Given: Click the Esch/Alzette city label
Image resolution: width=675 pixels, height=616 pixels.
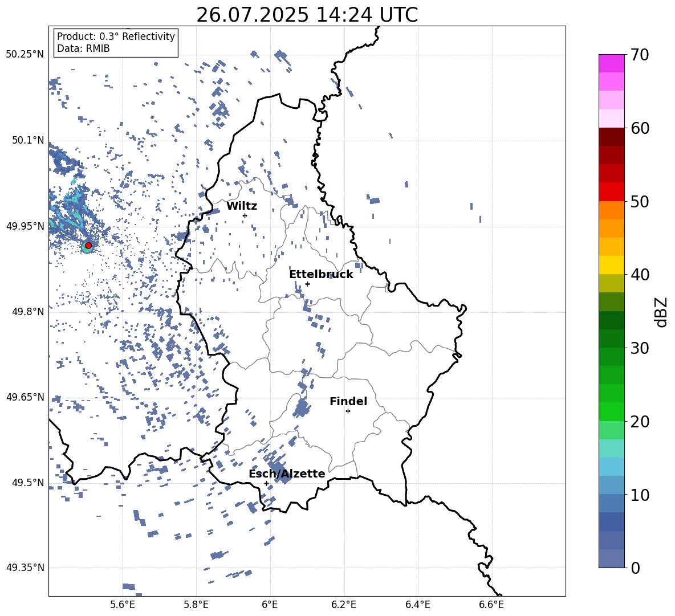Looking at the screenshot, I should pyautogui.click(x=287, y=474).
